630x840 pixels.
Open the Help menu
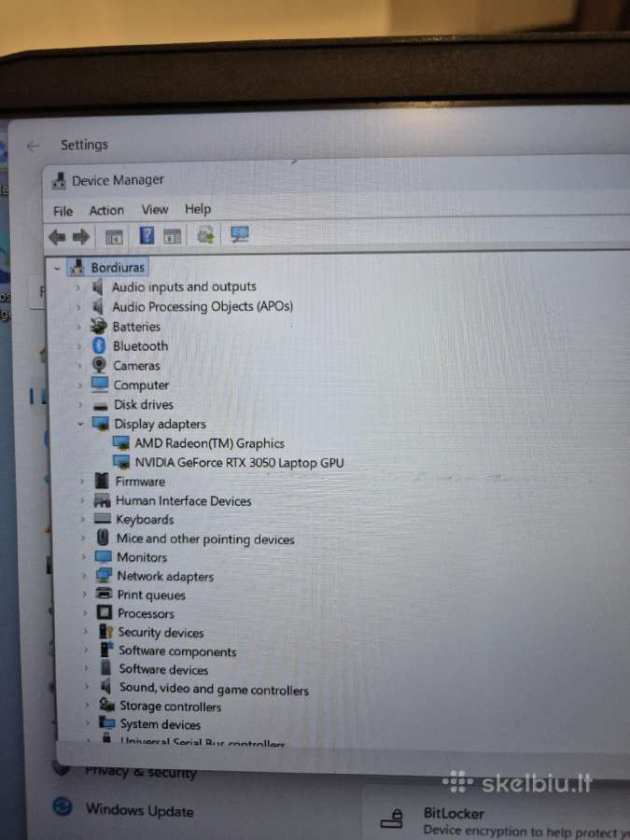point(198,209)
